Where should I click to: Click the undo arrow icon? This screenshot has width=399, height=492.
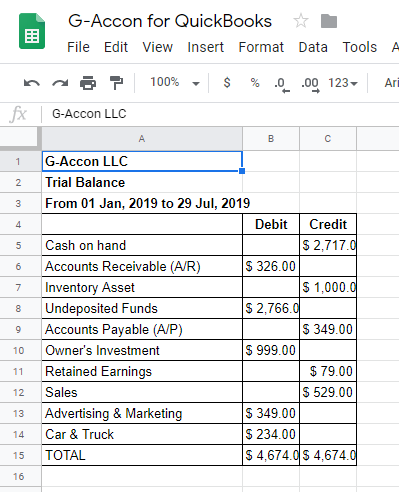click(x=32, y=83)
